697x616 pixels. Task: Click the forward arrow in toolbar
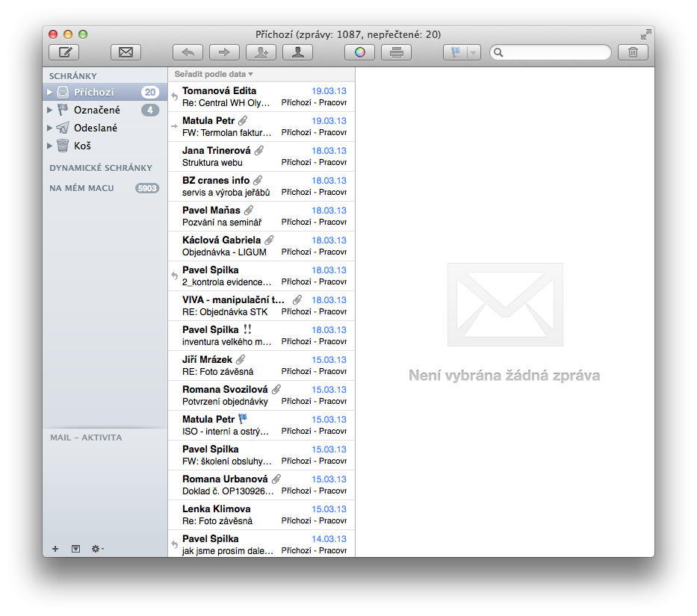coord(223,52)
